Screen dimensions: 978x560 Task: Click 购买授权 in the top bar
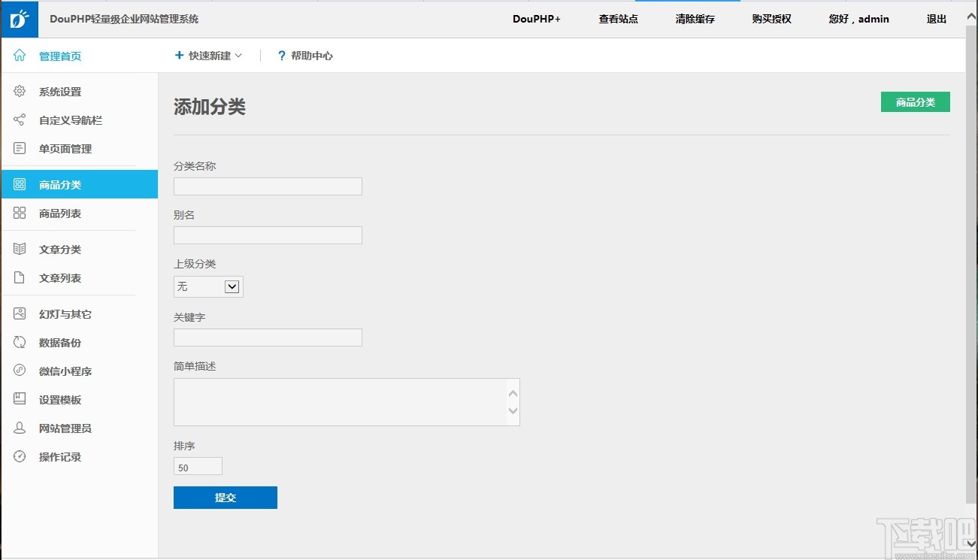pyautogui.click(x=772, y=20)
